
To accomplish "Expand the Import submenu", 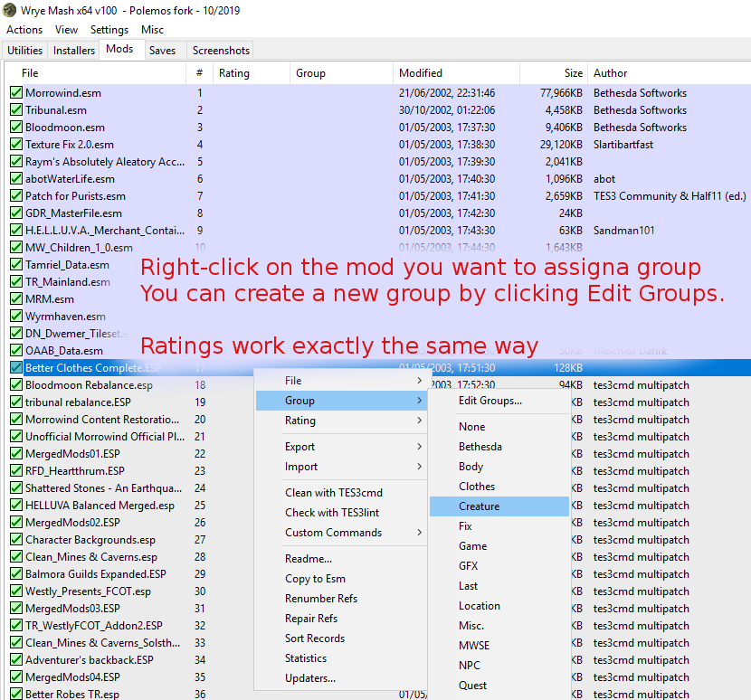I will click(x=341, y=467).
